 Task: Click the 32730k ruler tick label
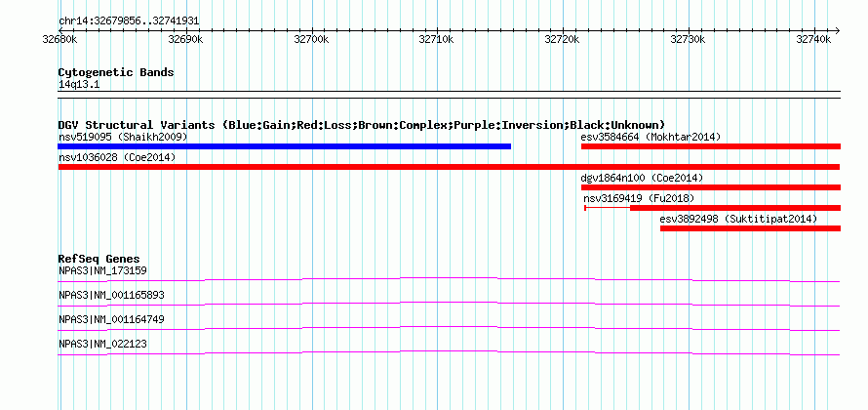689,40
